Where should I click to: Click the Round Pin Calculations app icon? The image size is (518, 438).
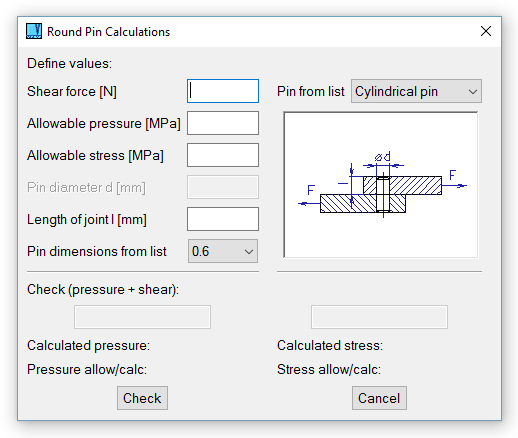(34, 31)
